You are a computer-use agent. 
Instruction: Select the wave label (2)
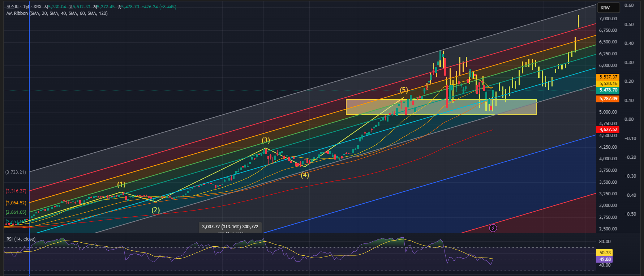point(155,210)
